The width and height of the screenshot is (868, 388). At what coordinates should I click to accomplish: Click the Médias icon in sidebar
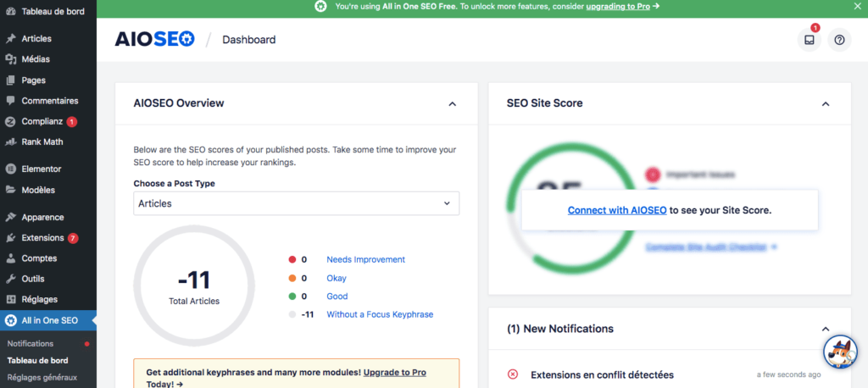point(10,59)
